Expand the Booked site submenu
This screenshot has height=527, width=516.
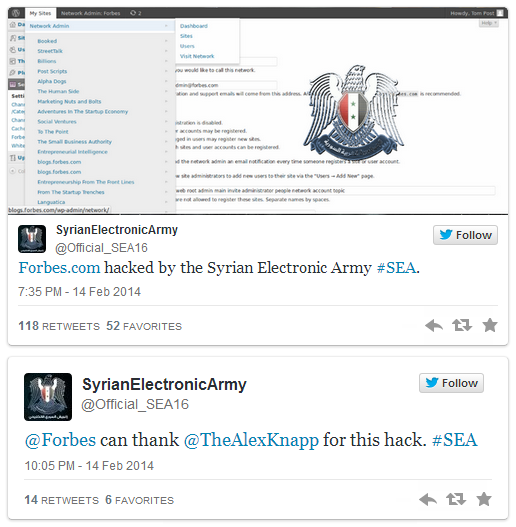(166, 41)
